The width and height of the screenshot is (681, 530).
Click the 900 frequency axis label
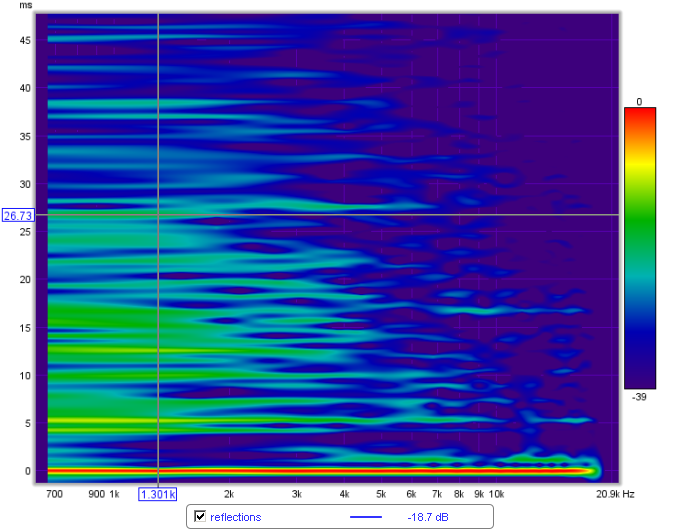click(x=96, y=494)
